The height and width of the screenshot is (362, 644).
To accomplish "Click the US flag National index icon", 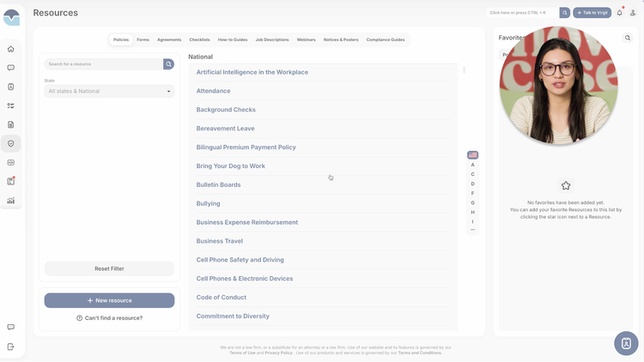I will point(473,154).
